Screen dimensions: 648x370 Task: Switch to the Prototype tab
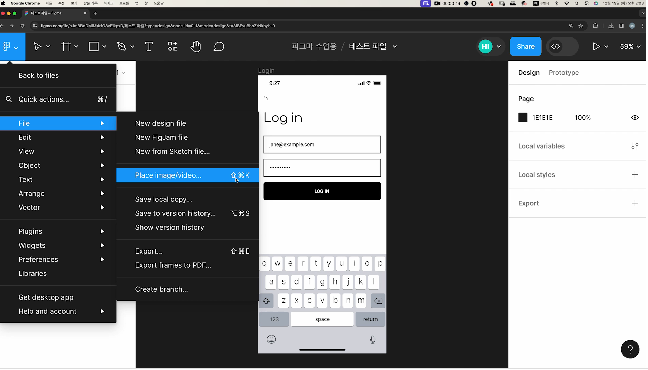pos(563,72)
